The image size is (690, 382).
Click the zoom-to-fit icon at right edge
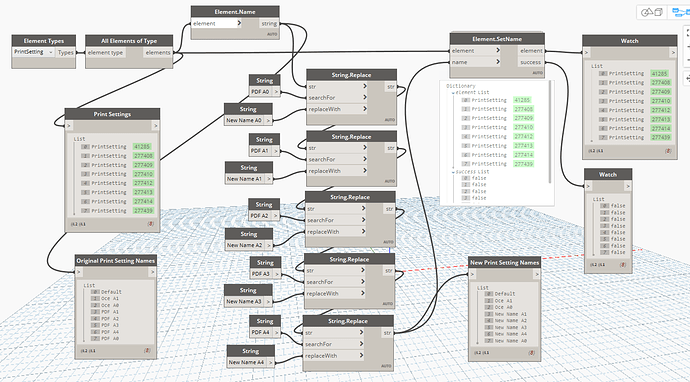(x=687, y=33)
